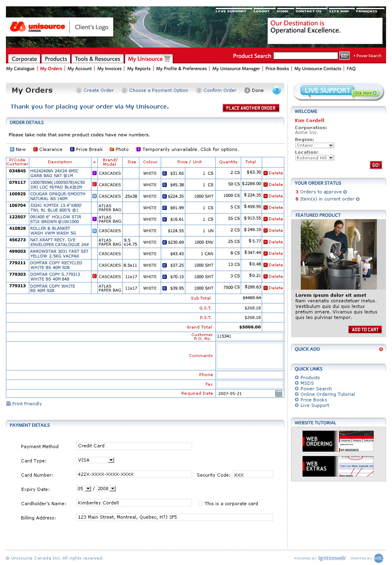The width and height of the screenshot is (392, 565).
Task: Open the Products tab
Action: tap(56, 59)
